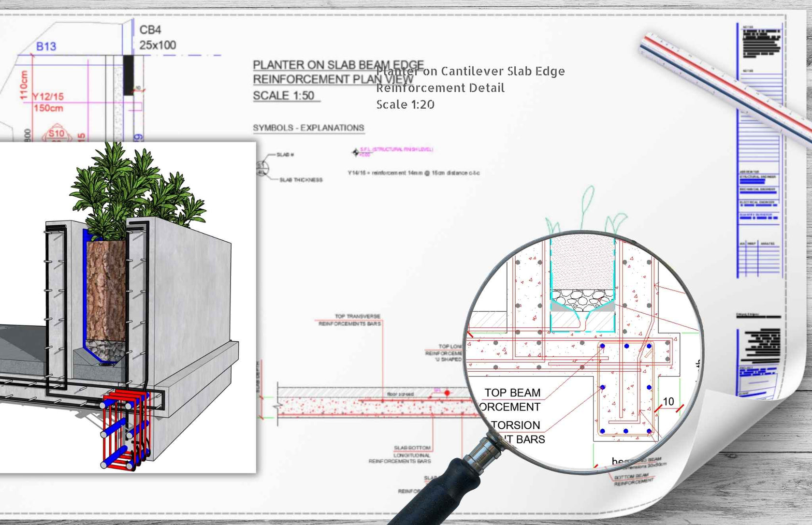This screenshot has width=812, height=525.
Task: Select the S.F.L. structural finish level symbol
Action: point(356,151)
